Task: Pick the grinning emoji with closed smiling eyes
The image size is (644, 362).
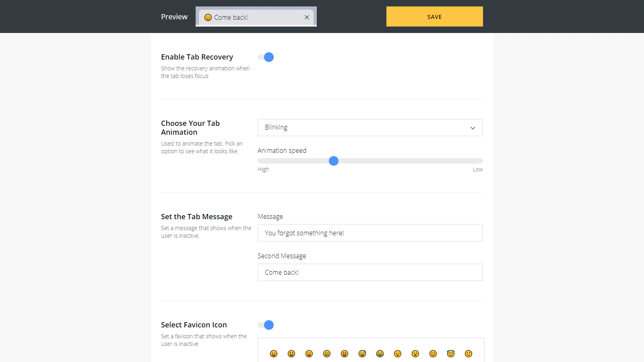Action: pyautogui.click(x=309, y=354)
